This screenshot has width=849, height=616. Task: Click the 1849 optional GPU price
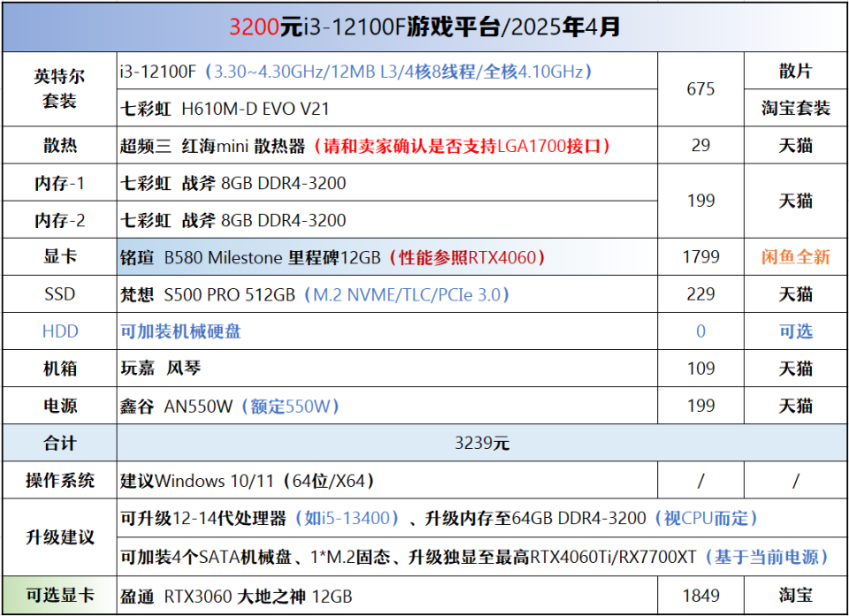(700, 596)
